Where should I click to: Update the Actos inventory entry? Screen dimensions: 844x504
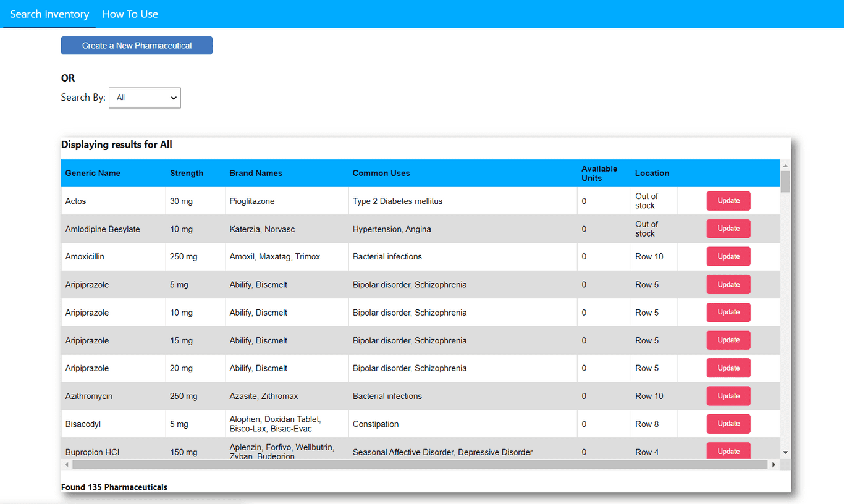[x=728, y=201]
